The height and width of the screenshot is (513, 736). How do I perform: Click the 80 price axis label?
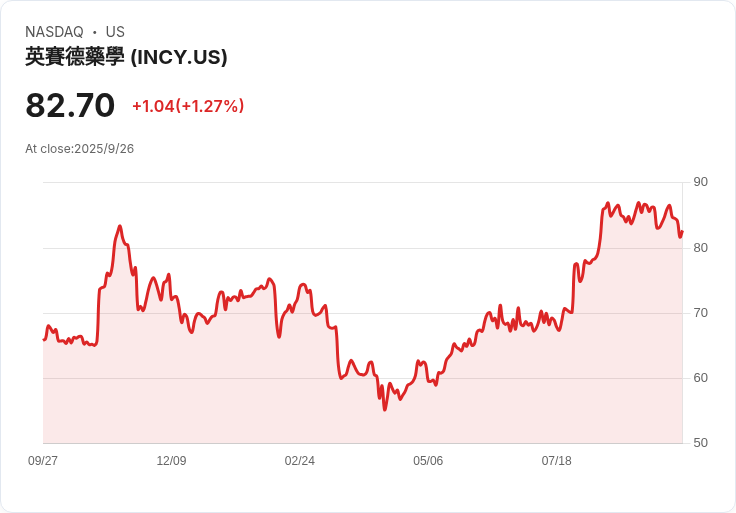[700, 248]
